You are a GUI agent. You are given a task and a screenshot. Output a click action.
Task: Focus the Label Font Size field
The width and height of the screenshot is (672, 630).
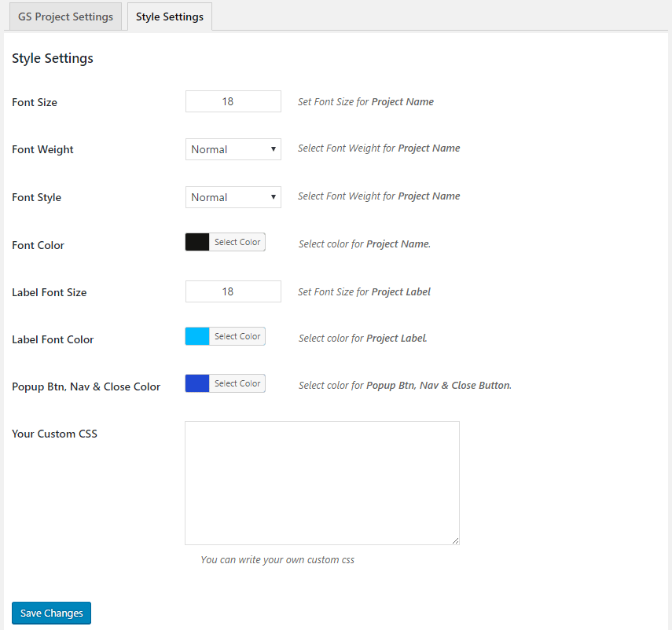[x=233, y=291]
